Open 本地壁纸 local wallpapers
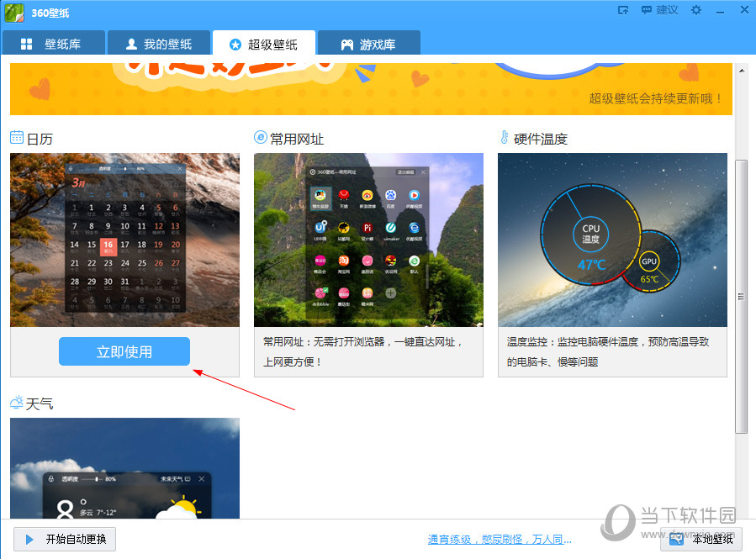The height and width of the screenshot is (559, 756). coord(701,540)
